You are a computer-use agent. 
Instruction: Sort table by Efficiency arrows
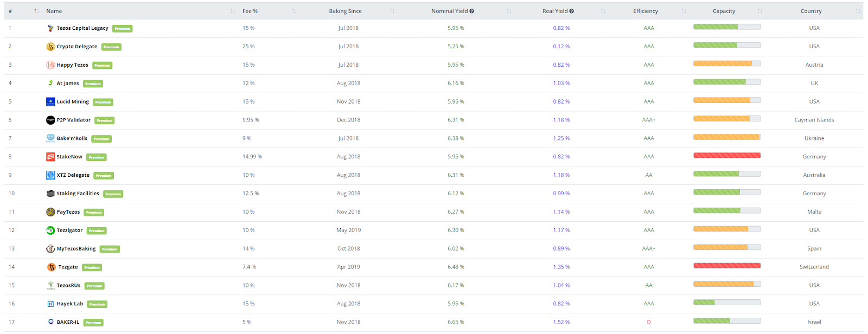(x=684, y=11)
